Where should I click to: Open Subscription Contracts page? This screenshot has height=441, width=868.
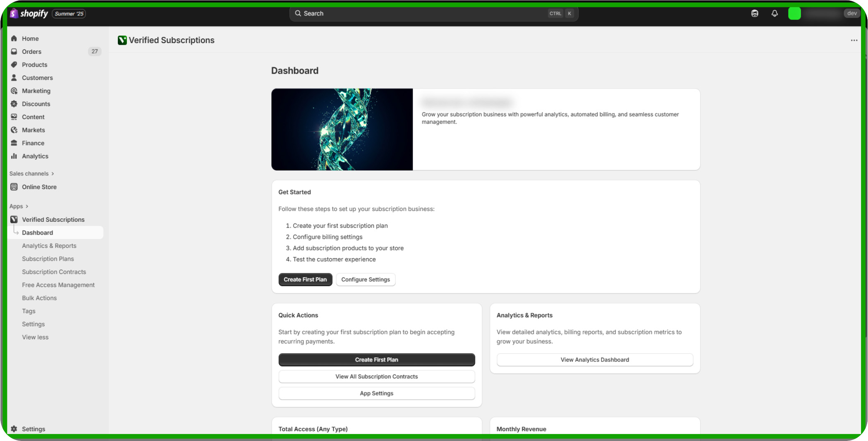tap(54, 272)
